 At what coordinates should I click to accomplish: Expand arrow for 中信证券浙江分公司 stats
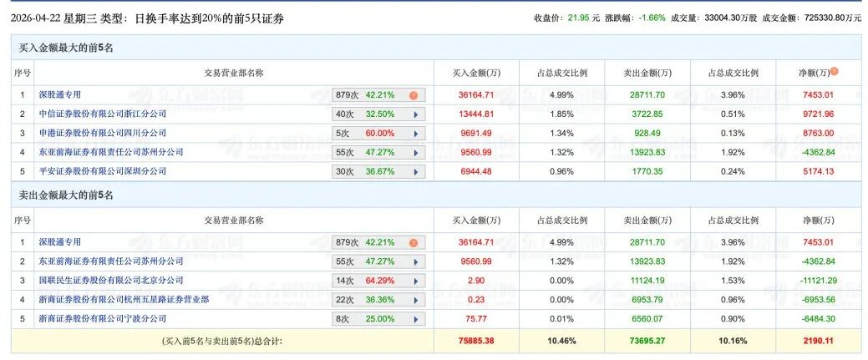[x=415, y=114]
